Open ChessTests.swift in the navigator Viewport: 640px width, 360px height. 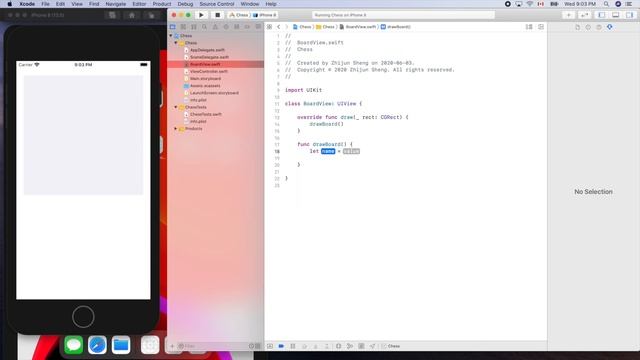[x=206, y=114]
